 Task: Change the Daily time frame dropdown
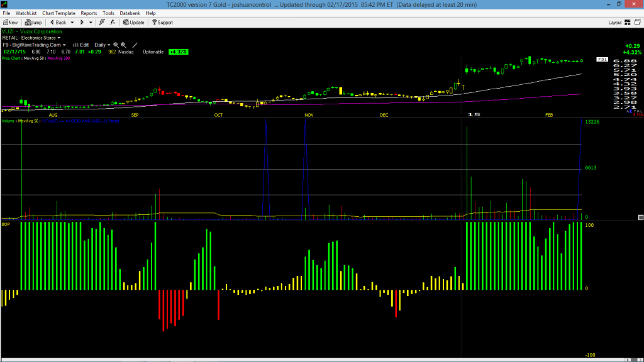click(x=103, y=45)
